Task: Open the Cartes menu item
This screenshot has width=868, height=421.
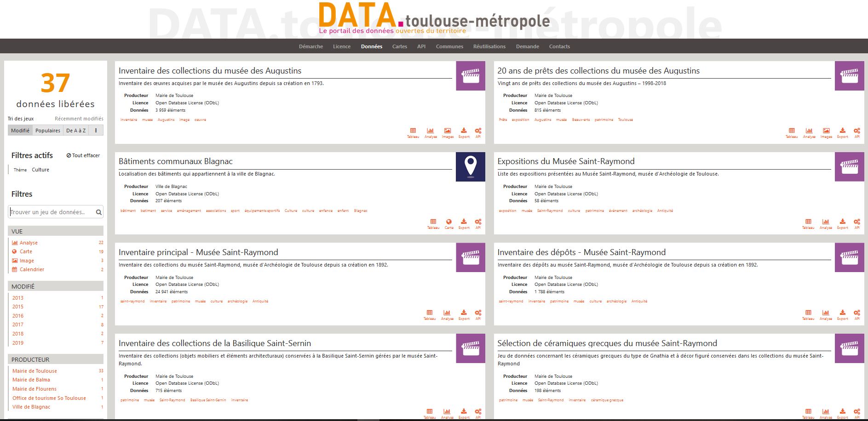Action: 399,46
